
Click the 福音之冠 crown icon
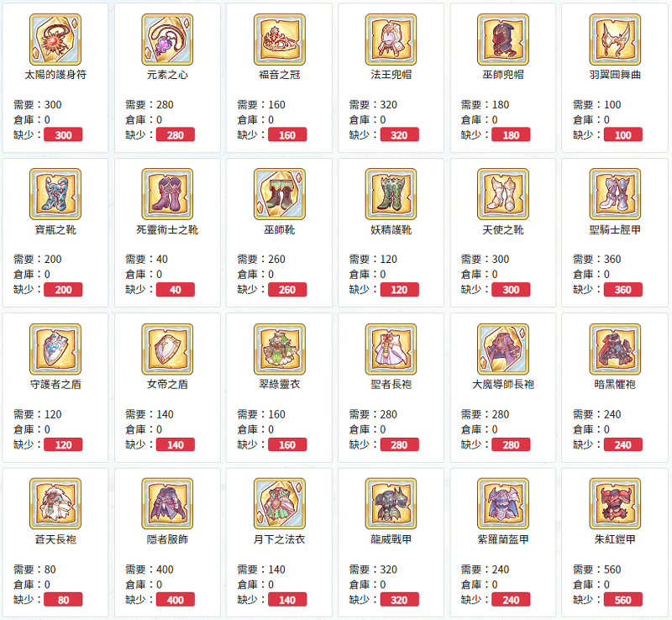(280, 39)
